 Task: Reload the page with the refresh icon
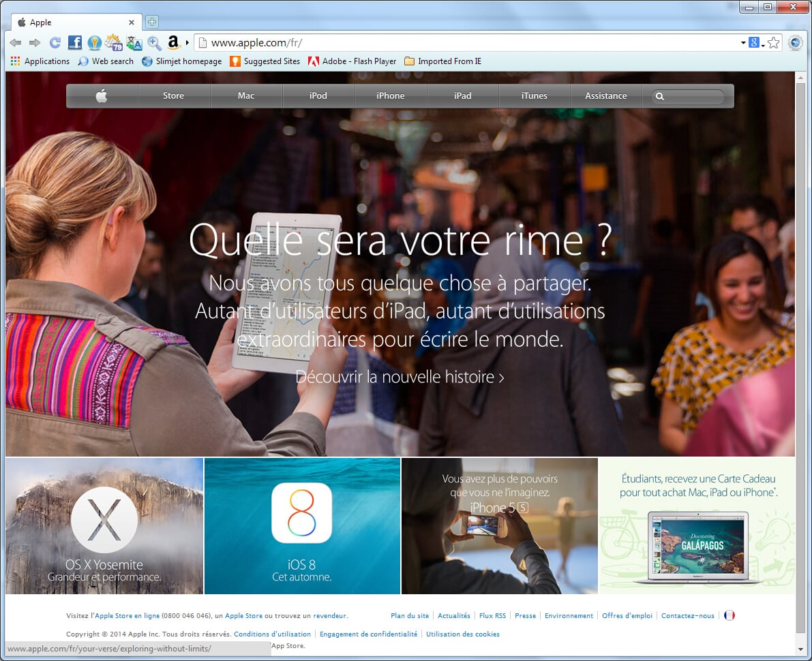pos(55,42)
